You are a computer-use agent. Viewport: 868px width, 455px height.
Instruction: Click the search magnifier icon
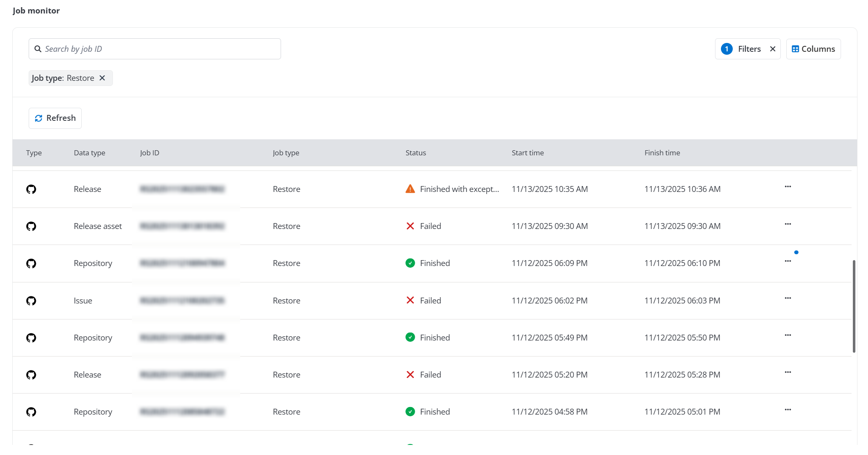click(x=38, y=48)
